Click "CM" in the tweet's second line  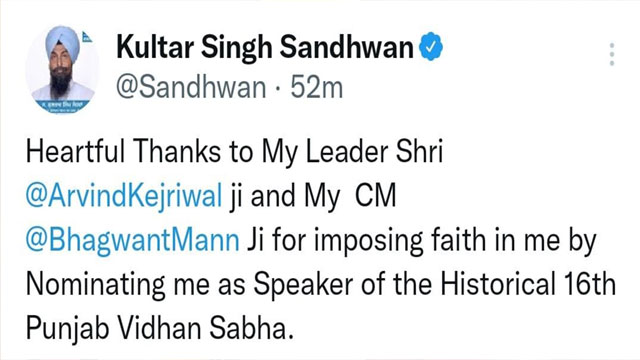click(x=376, y=196)
